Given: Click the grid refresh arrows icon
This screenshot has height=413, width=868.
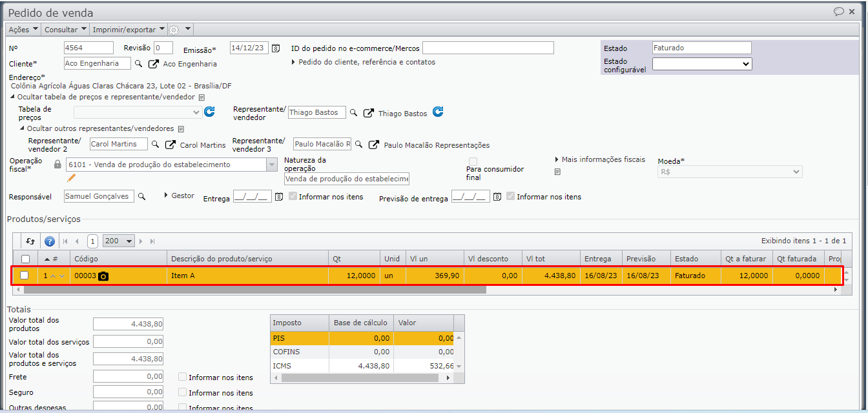Looking at the screenshot, I should [x=30, y=241].
